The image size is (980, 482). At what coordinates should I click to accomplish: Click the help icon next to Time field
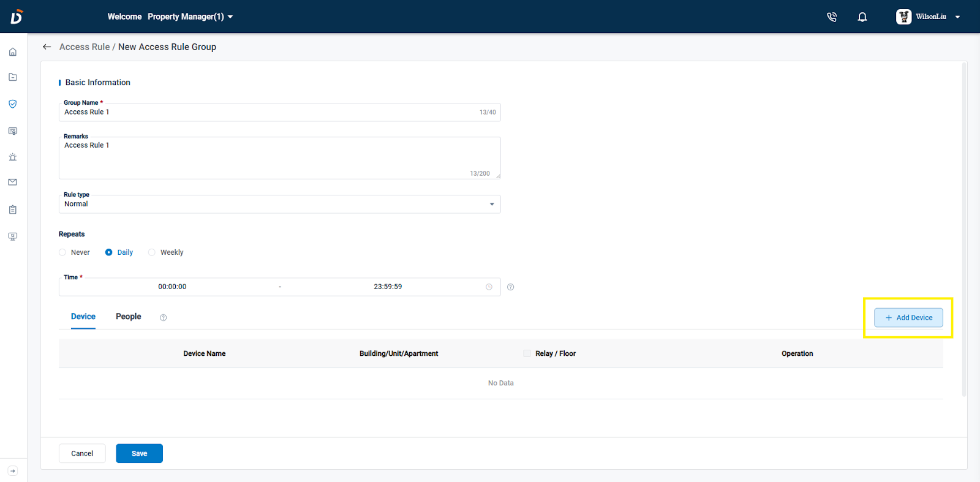pos(510,287)
